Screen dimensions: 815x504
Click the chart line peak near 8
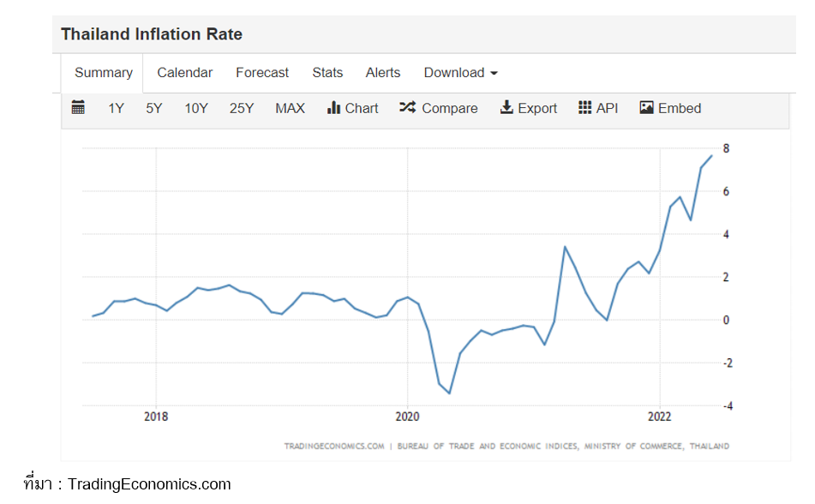coord(711,155)
